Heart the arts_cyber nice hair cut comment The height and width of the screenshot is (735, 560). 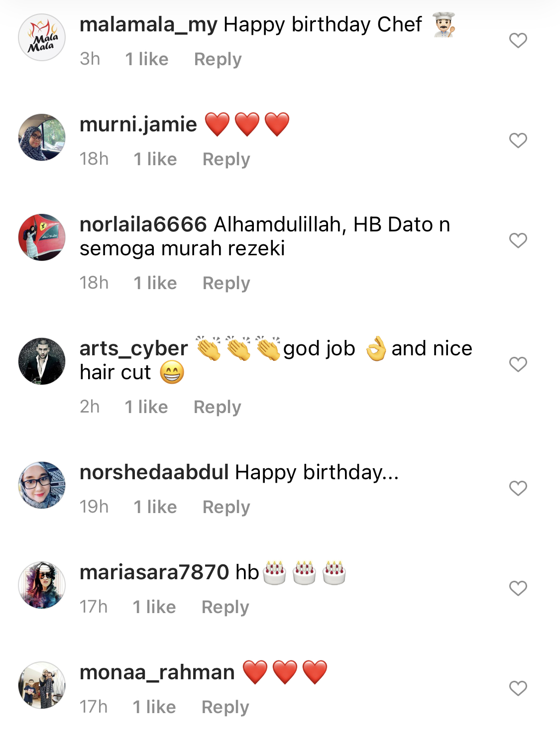point(518,364)
